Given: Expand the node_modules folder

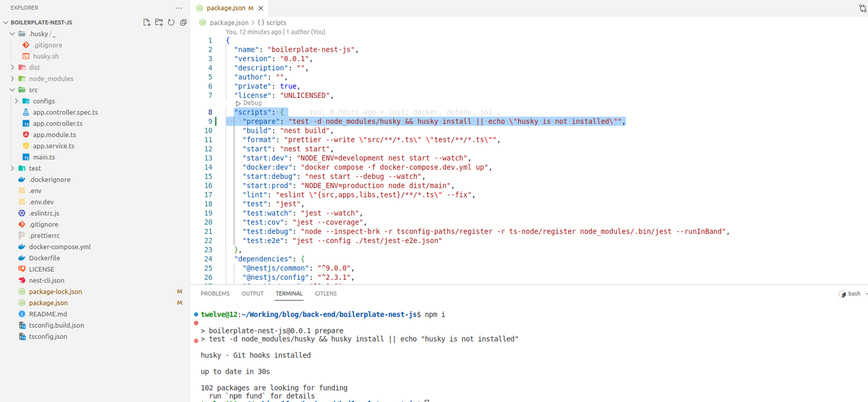Looking at the screenshot, I should click(x=51, y=79).
